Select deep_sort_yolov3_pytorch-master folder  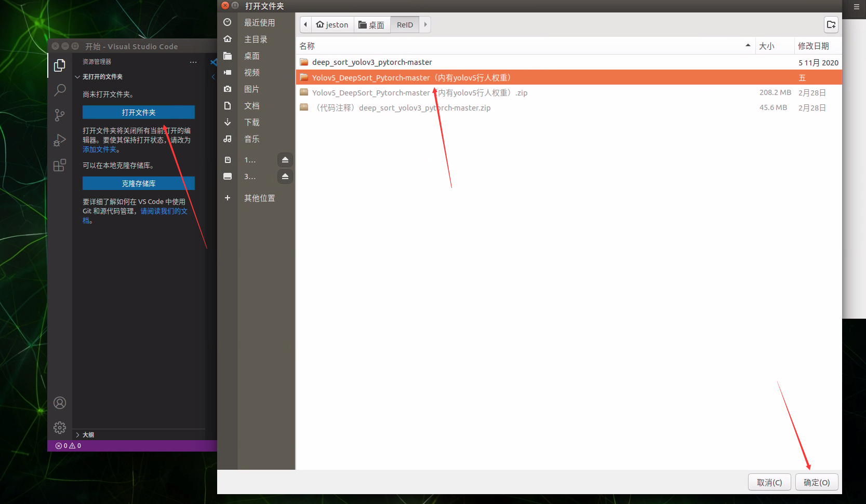click(x=569, y=62)
